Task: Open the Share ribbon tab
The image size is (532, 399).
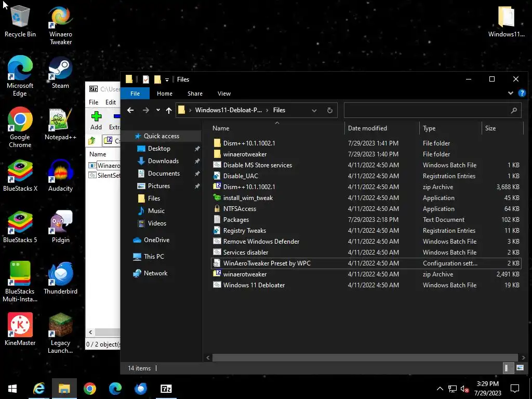Action: coord(195,94)
